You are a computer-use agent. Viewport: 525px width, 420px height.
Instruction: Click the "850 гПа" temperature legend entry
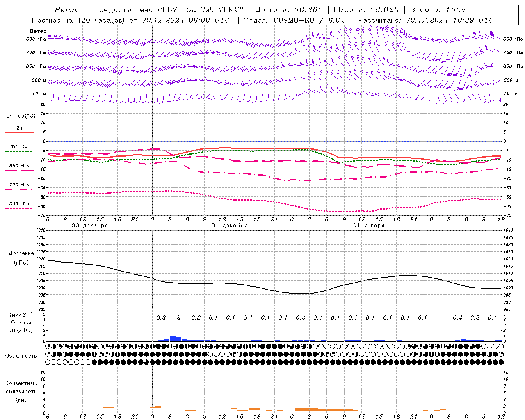pos(19,166)
